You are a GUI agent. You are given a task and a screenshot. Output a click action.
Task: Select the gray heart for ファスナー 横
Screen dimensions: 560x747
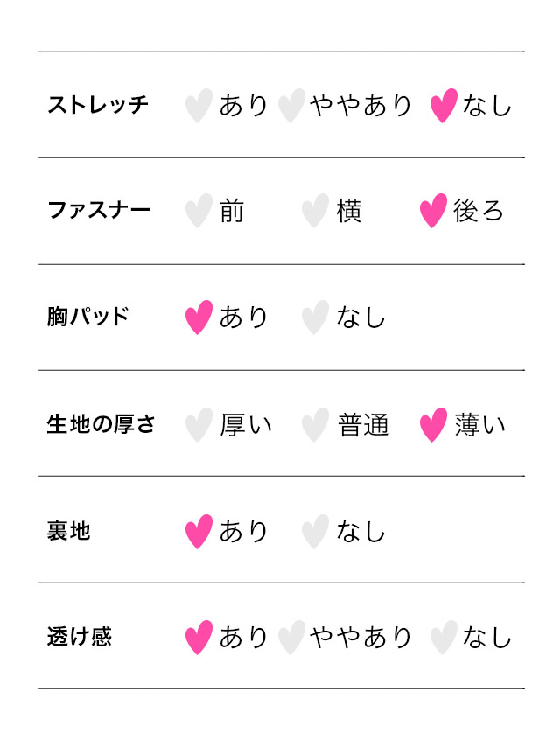[x=315, y=211]
